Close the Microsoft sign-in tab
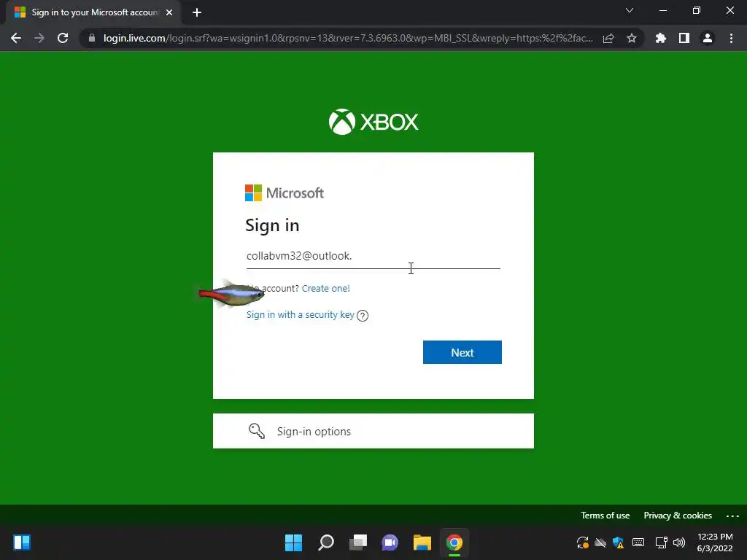The image size is (747, 560). 169,12
